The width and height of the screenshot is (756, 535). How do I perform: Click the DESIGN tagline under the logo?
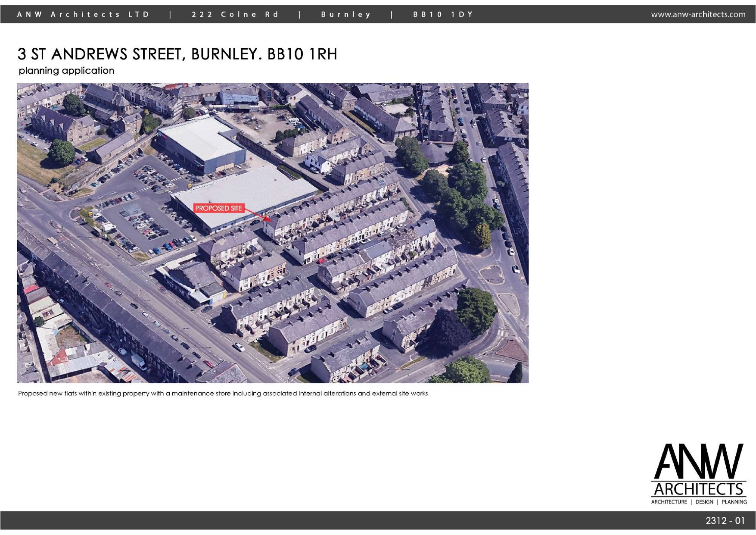(x=704, y=502)
